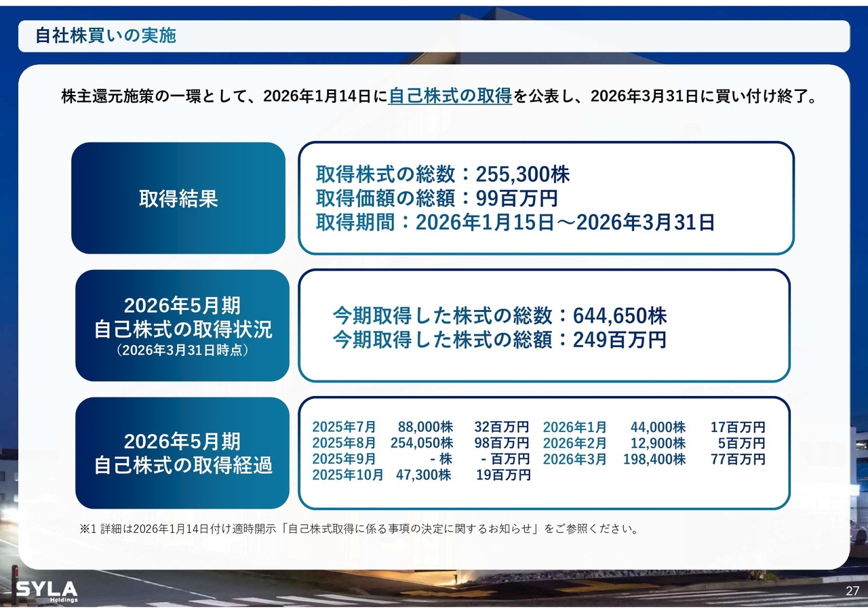This screenshot has height=613, width=868.
Task: Select the 取得株式の総数 255,300株 line
Action: point(443,175)
